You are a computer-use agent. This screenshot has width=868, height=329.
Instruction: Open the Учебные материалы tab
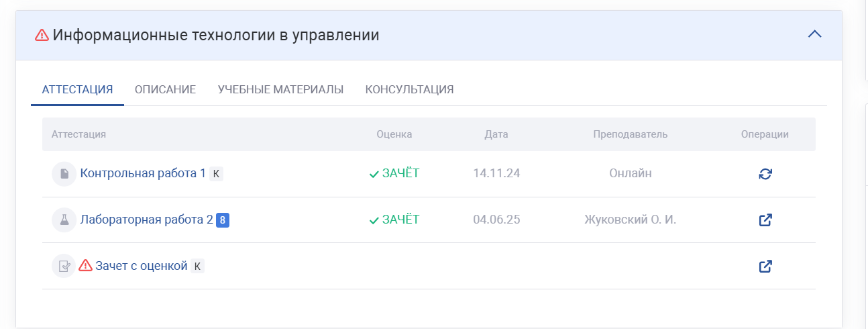click(x=280, y=89)
